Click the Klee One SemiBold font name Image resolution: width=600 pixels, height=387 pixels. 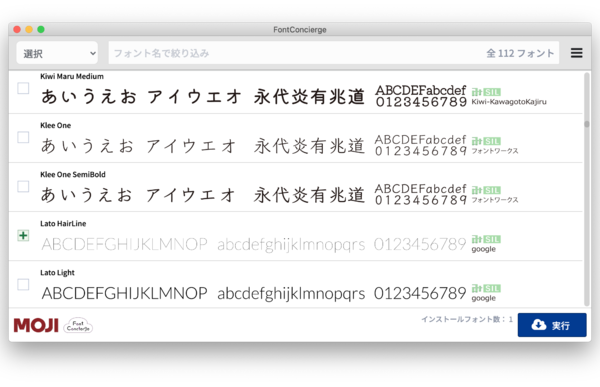(73, 174)
